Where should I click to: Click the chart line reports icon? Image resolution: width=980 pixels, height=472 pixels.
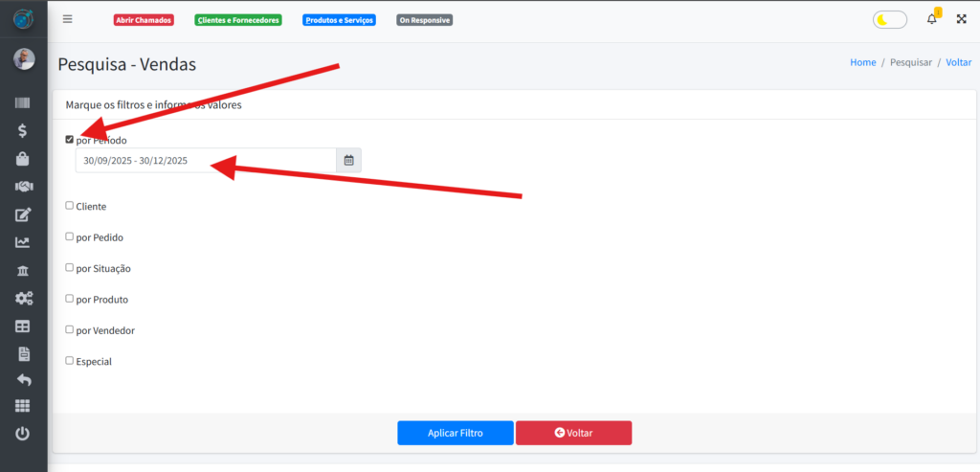23,242
